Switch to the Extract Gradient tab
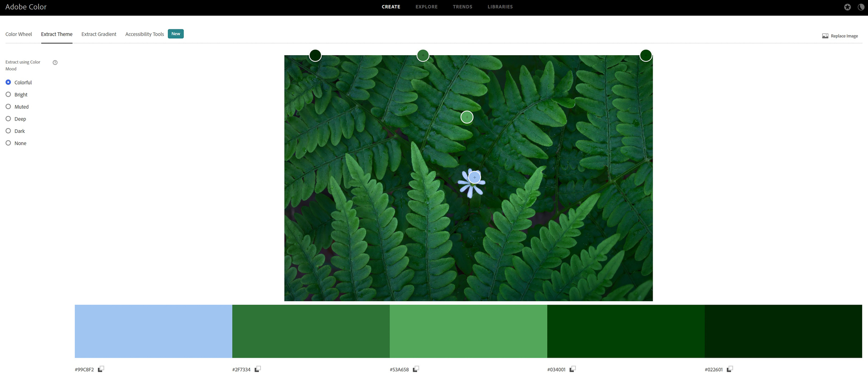 coord(99,34)
